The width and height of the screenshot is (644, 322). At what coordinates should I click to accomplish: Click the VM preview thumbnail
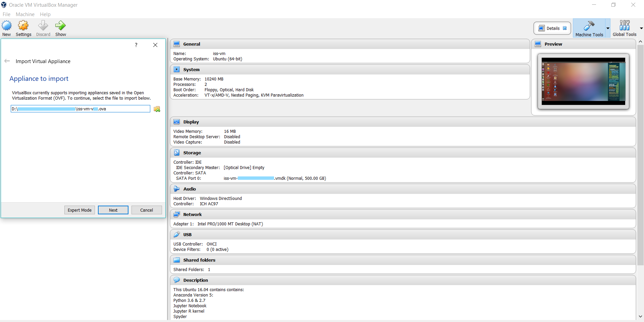[x=583, y=82]
